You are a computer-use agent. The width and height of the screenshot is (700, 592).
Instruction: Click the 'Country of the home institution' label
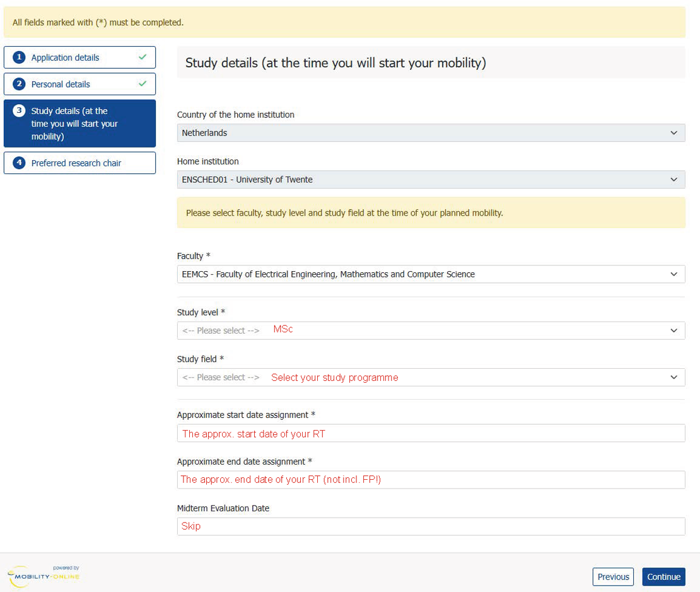click(x=236, y=115)
